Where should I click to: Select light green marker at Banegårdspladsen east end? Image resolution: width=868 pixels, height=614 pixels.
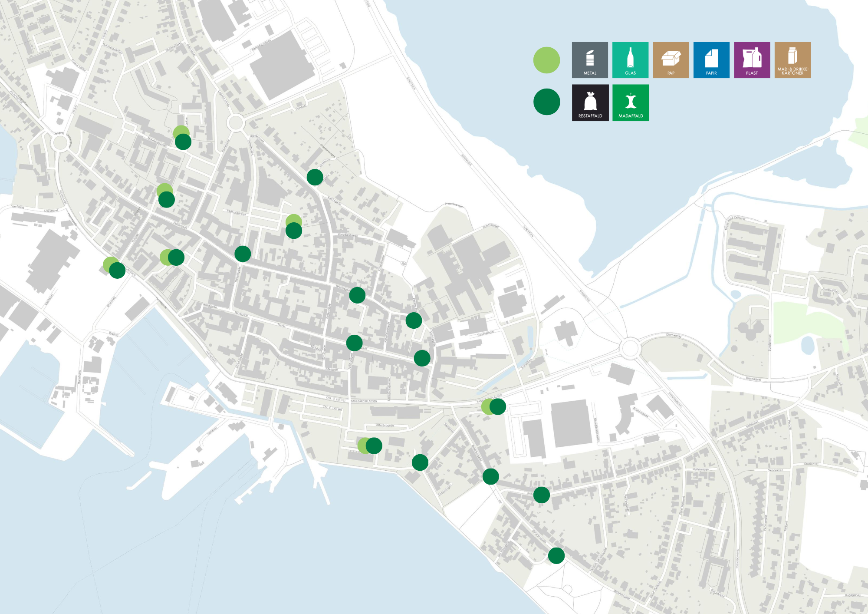pyautogui.click(x=486, y=406)
